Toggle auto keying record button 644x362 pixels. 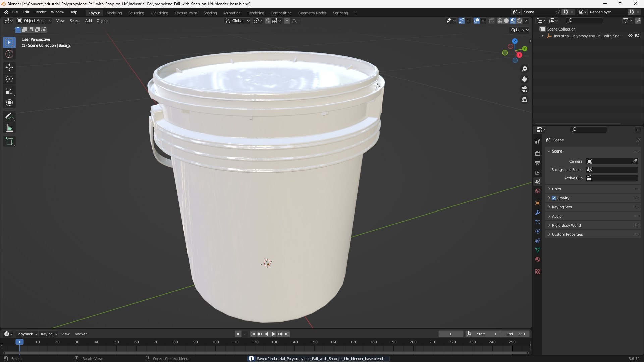click(x=238, y=334)
